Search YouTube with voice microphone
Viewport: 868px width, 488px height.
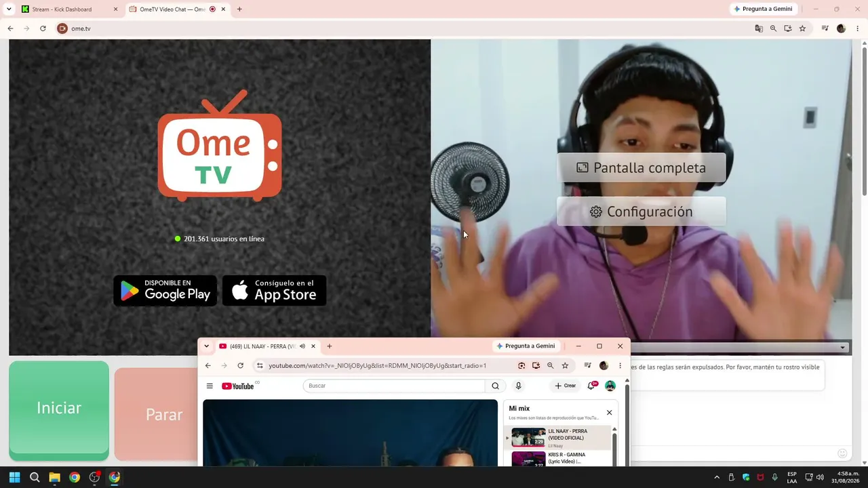click(x=518, y=386)
